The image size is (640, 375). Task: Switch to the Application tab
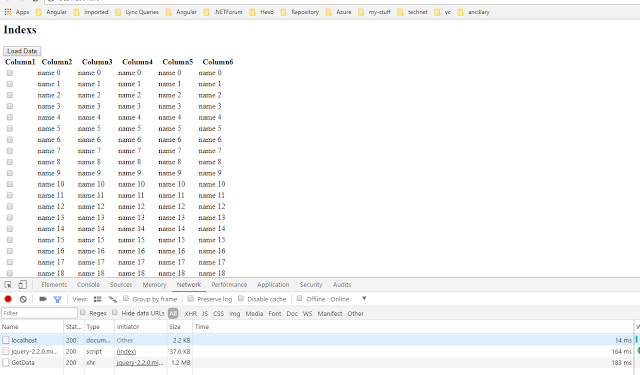[x=273, y=285]
